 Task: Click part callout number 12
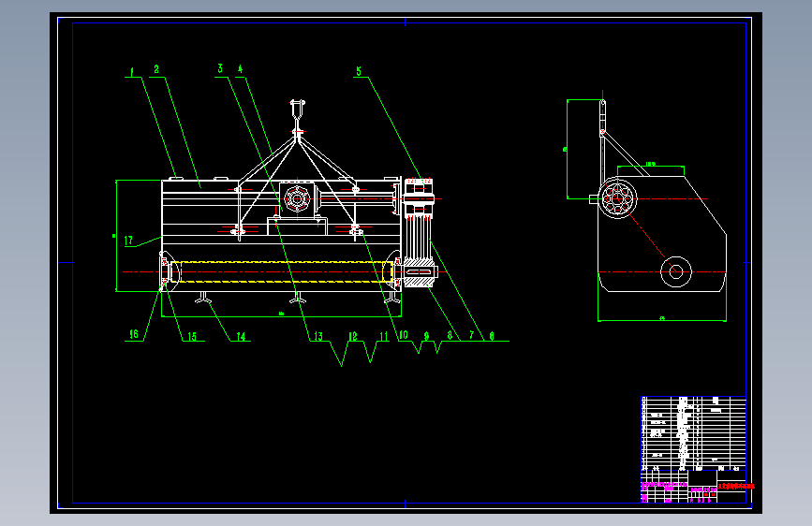pos(353,337)
